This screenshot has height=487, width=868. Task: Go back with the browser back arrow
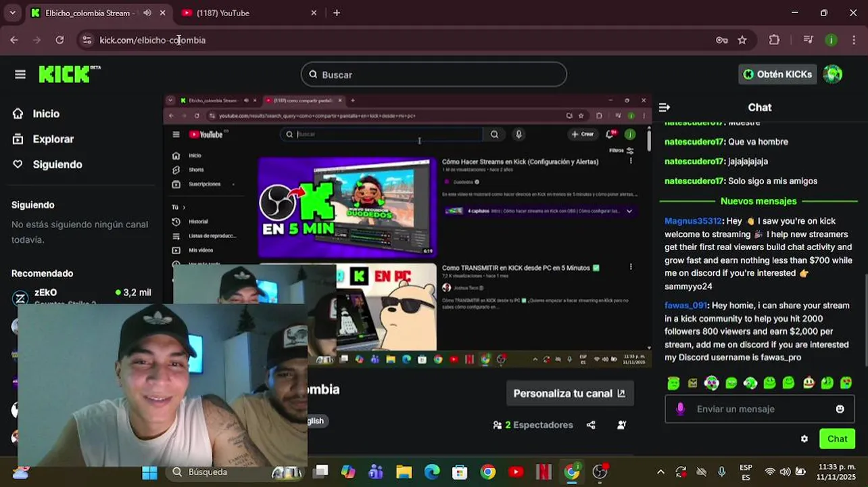coord(14,40)
